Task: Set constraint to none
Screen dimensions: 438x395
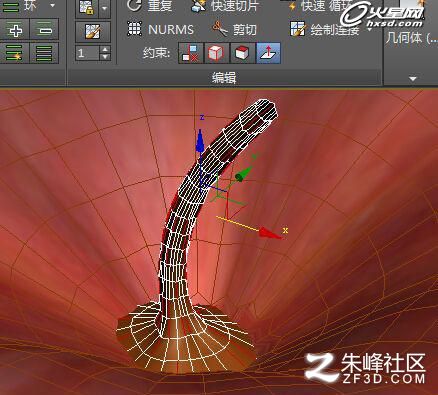Action: coord(191,53)
